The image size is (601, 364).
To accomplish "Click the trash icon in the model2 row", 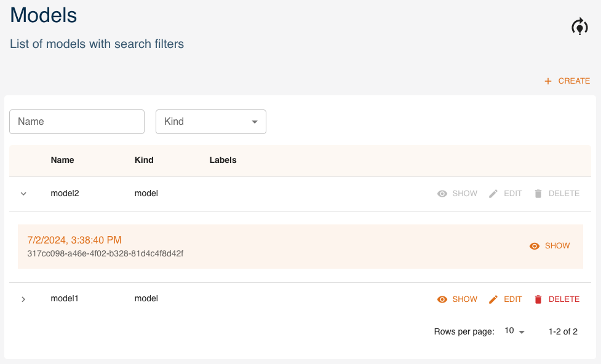I will [538, 194].
